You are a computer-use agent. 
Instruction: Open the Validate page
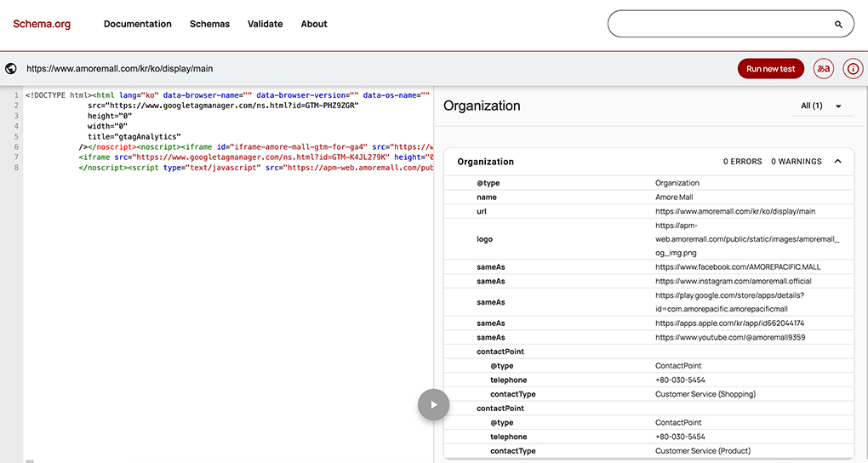tap(265, 24)
